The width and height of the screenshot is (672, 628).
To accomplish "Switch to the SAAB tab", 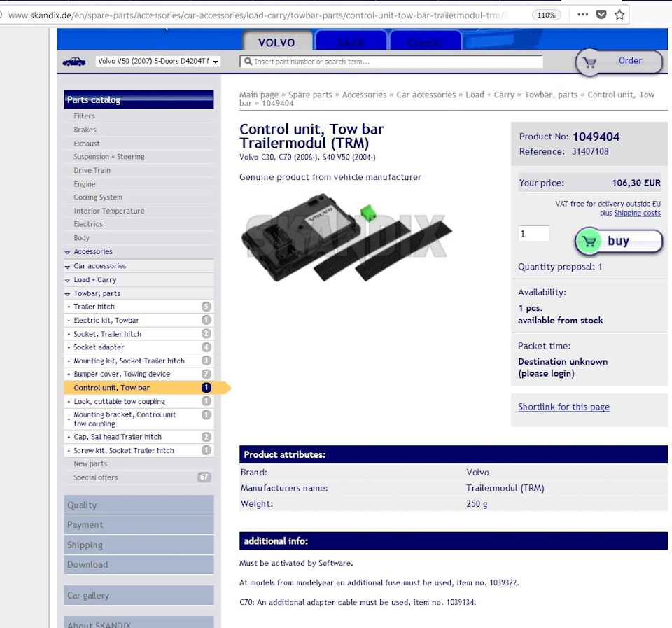I will click(351, 42).
